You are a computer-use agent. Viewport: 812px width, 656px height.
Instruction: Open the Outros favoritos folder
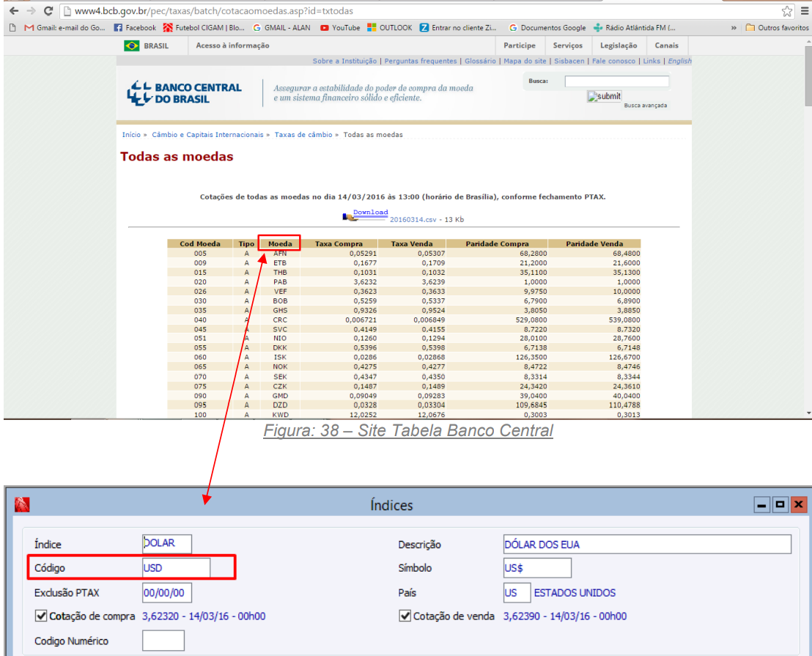(x=777, y=28)
